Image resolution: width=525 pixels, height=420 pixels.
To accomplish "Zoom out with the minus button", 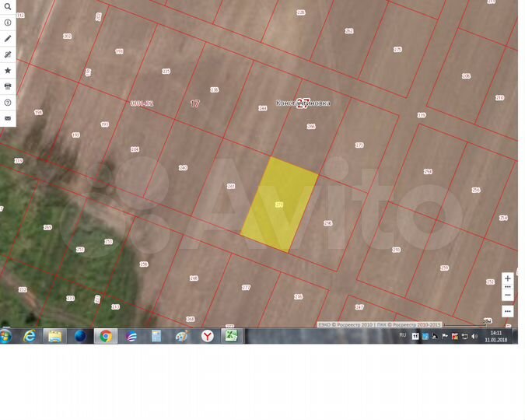I will click(508, 295).
